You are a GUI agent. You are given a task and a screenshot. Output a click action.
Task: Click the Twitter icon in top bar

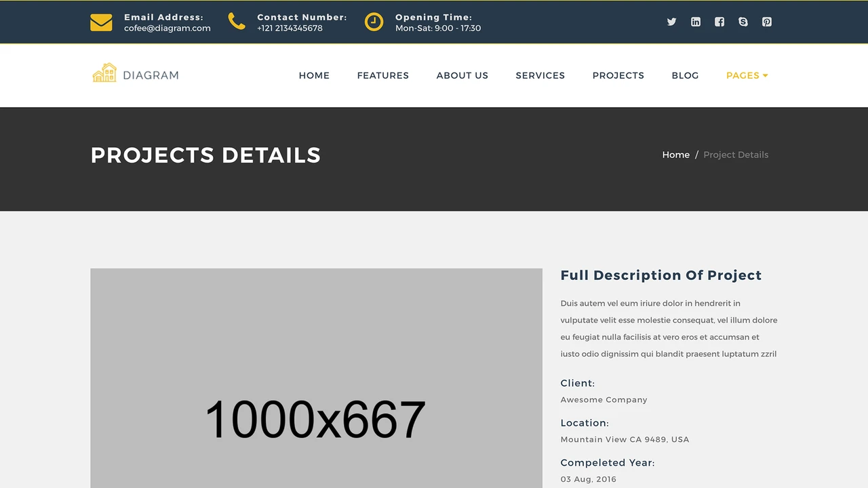[x=671, y=22]
